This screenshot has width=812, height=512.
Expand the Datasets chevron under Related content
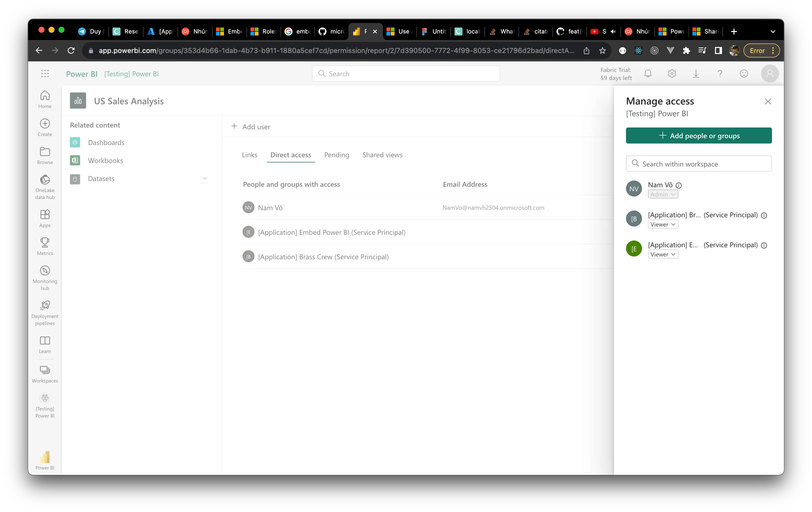(x=205, y=178)
